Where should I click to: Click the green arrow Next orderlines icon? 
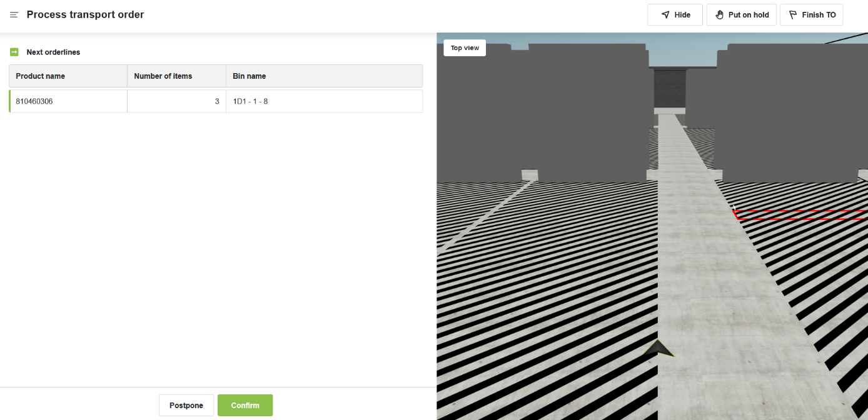pos(14,52)
